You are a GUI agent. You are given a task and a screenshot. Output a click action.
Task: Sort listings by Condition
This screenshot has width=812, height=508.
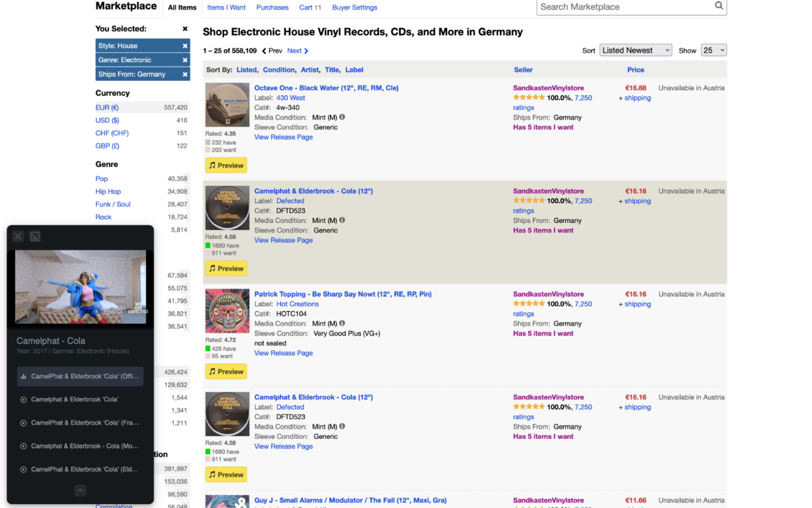[279, 70]
